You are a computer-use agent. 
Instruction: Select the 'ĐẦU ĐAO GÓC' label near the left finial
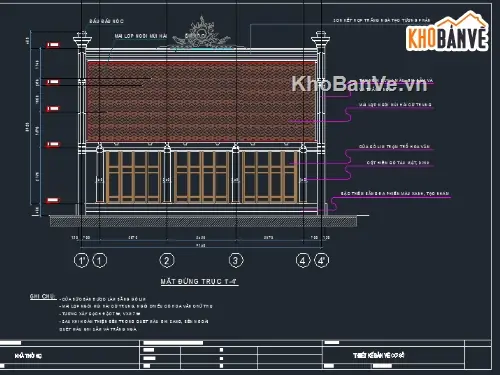(106, 21)
